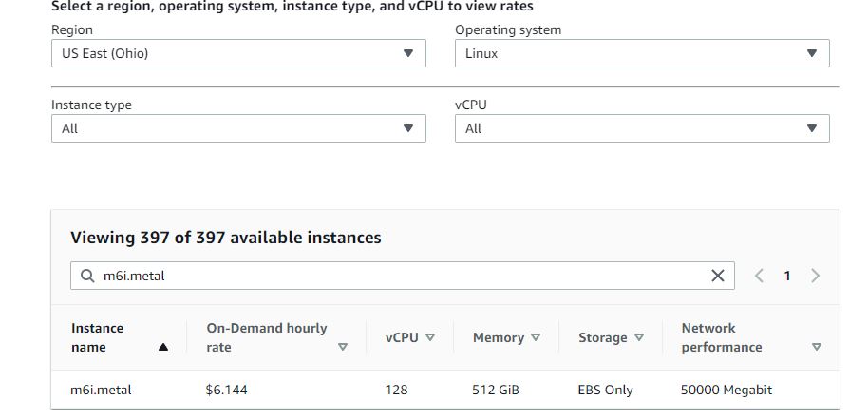This screenshot has height=420, width=868.
Task: Sort by Instance name ascending arrow
Action: coord(163,348)
